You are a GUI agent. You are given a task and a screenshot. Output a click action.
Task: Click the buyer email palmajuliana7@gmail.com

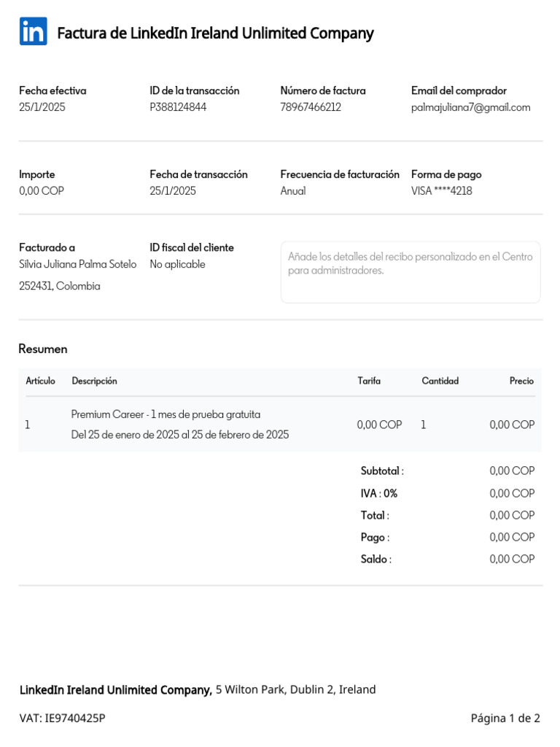pyautogui.click(x=470, y=108)
